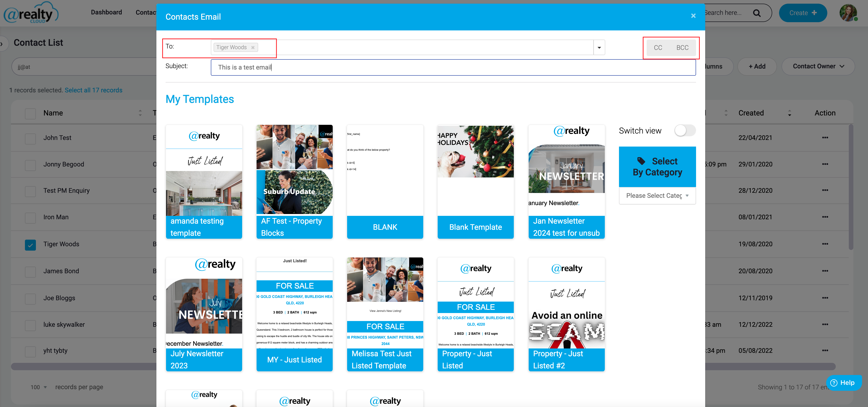The width and height of the screenshot is (868, 407).
Task: Check the Jonny Begood row checkbox
Action: click(30, 165)
